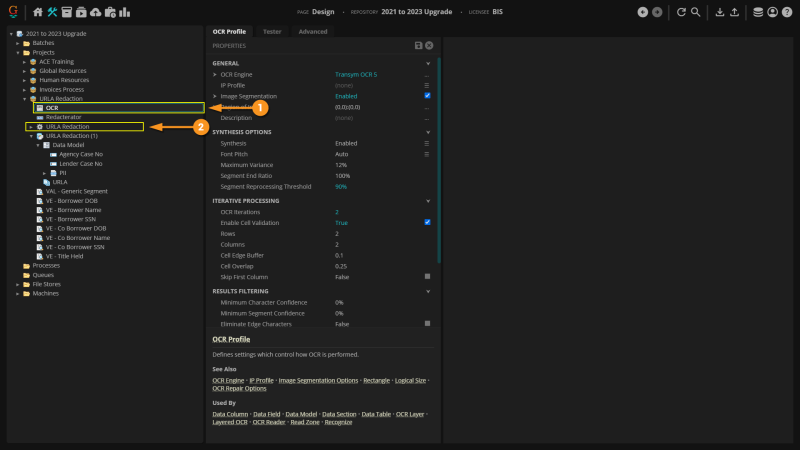Open the IP Profile list selector icon
This screenshot has height=450, width=800.
pos(427,85)
